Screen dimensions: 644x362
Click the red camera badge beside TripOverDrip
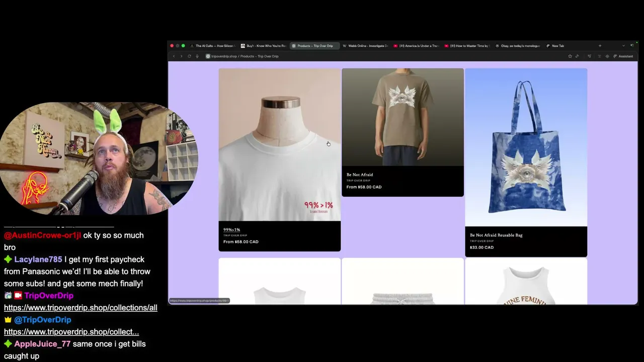[18, 296]
